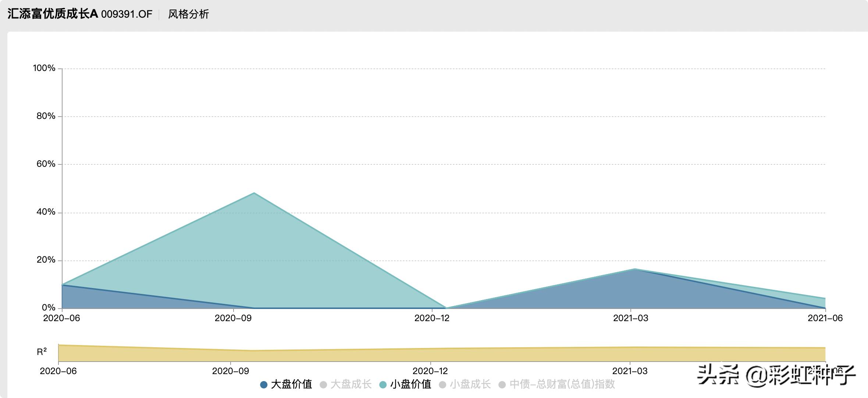The image size is (868, 398).
Task: Switch to the 风格分析 tab
Action: pos(188,14)
